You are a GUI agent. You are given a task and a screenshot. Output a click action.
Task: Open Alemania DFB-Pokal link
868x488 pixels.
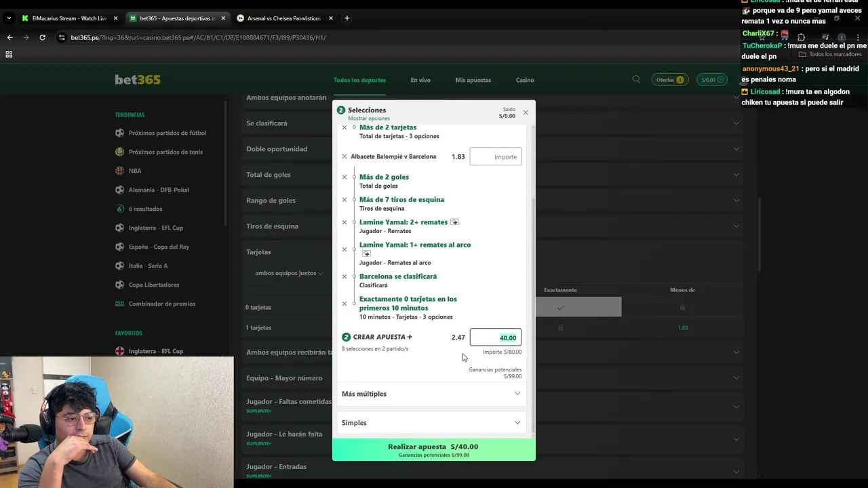pos(158,190)
